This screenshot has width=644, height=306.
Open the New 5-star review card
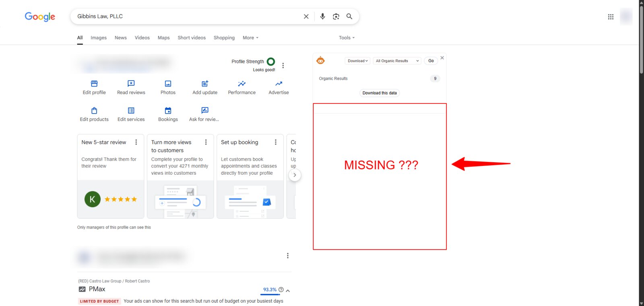pyautogui.click(x=111, y=176)
